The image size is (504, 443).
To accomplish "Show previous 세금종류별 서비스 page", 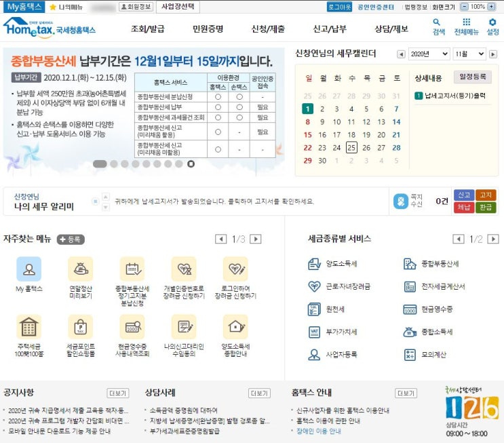I will point(459,239).
